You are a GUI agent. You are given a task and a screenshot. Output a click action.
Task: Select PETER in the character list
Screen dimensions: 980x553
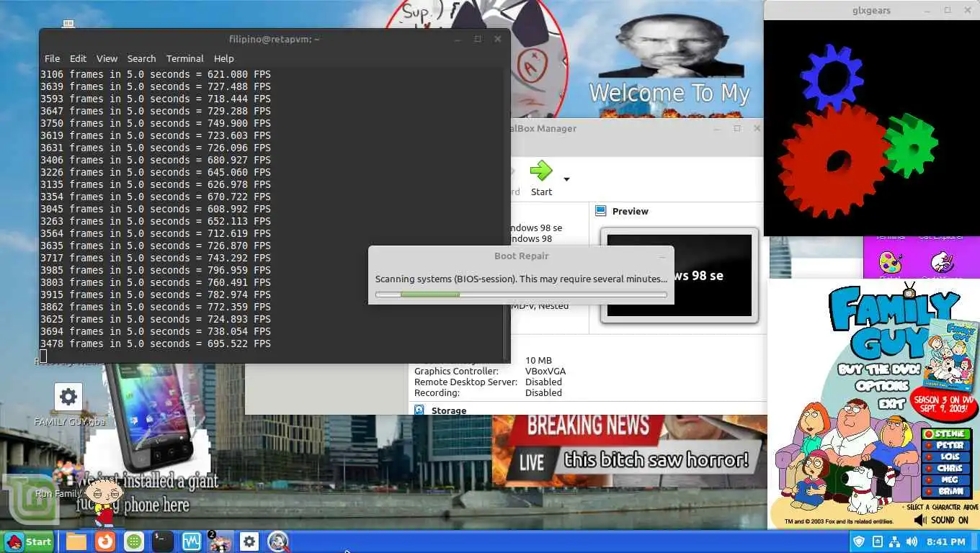(x=948, y=446)
